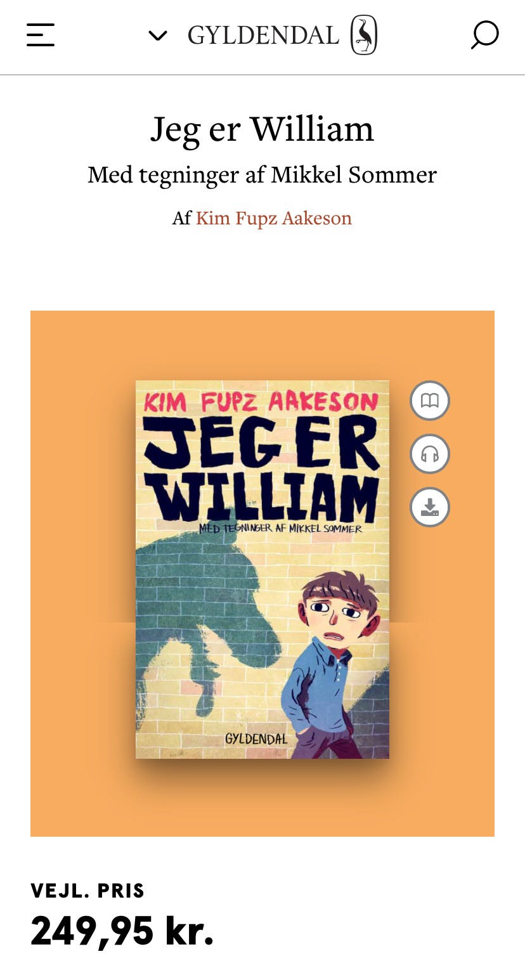Expand the chevron beside Gyldendal logo

click(x=157, y=35)
